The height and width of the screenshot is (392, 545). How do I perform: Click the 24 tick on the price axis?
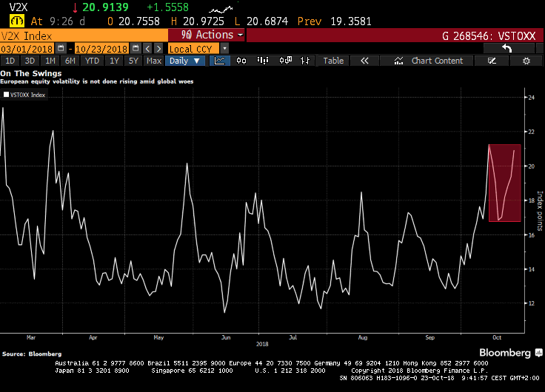point(531,97)
